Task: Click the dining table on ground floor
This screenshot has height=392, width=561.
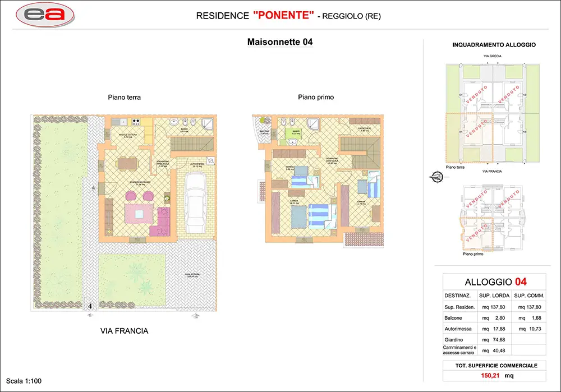Action: (x=127, y=163)
